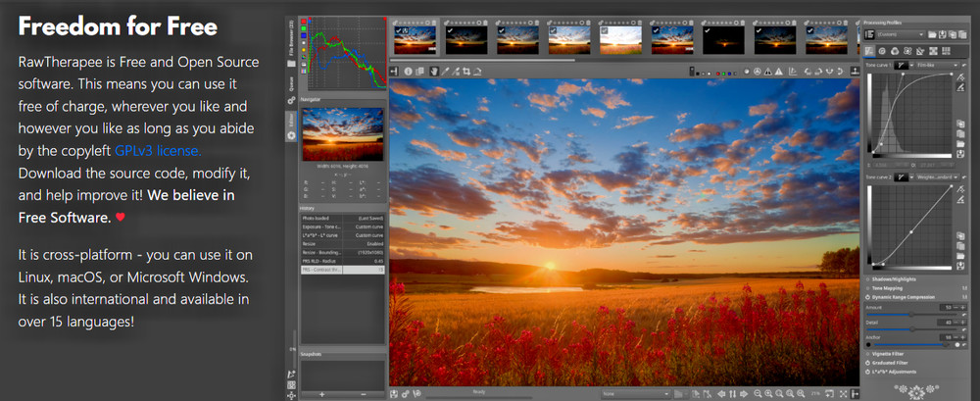The width and height of the screenshot is (980, 401).
Task: Paste processing profile from clipboard
Action: click(962, 34)
